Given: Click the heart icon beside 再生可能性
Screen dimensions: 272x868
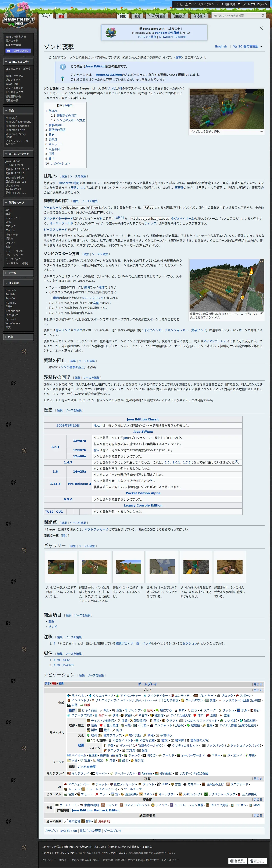Looking at the screenshot, I should (x=101, y=726).
